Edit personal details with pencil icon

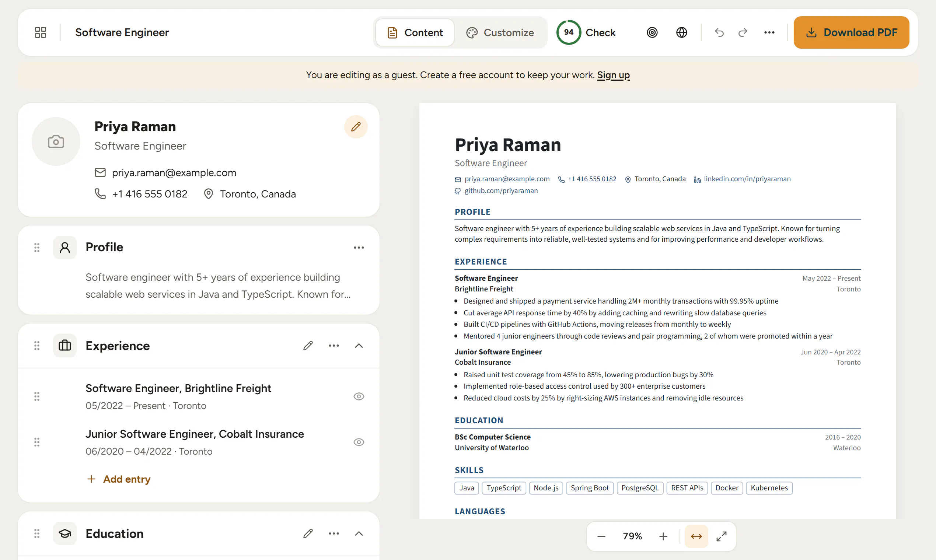click(356, 127)
